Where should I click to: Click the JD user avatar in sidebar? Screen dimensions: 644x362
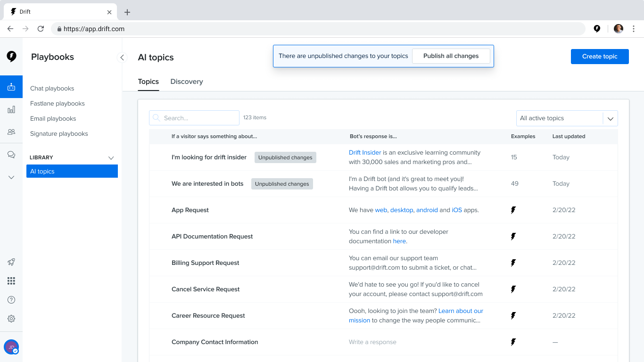click(x=11, y=347)
